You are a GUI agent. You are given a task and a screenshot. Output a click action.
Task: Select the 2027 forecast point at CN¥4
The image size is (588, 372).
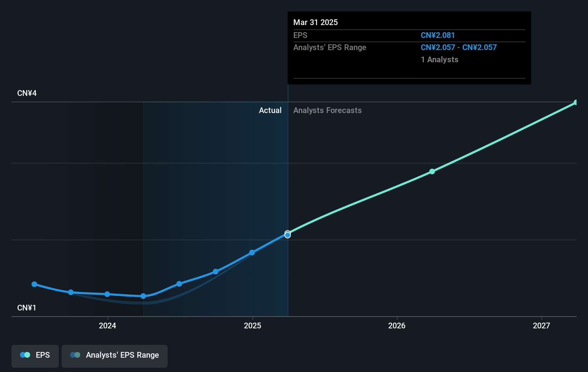click(576, 103)
